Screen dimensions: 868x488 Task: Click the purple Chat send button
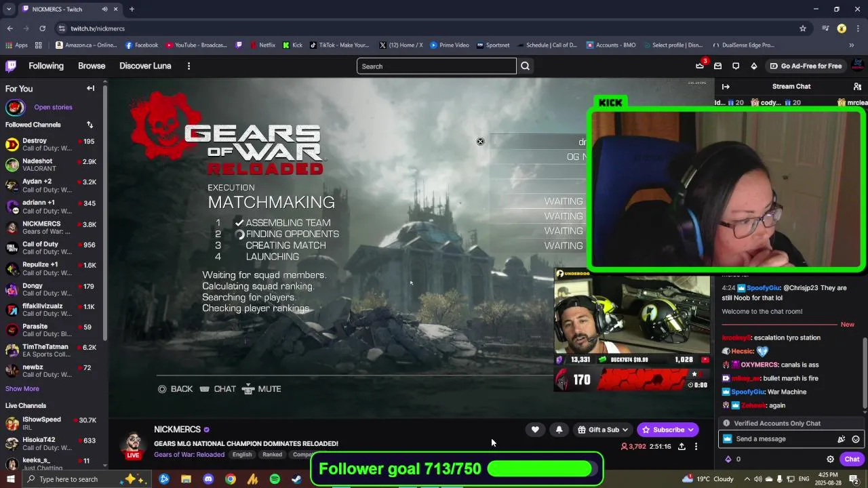click(x=852, y=459)
